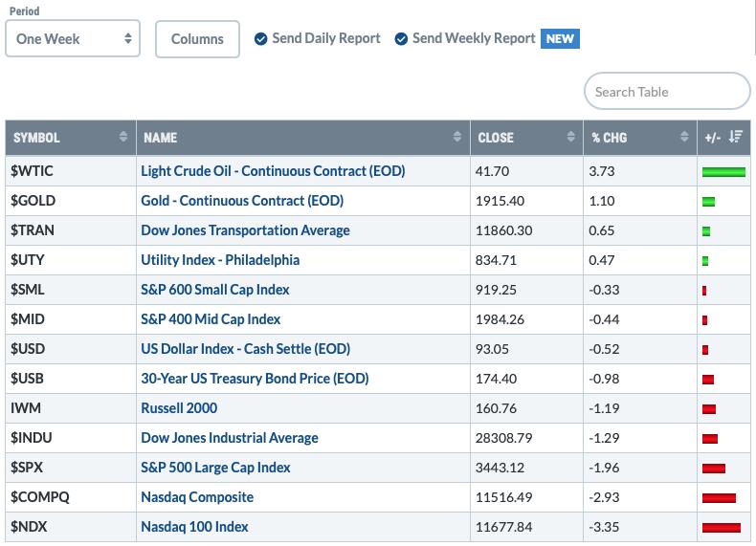Toggle the Send Weekly Report checkbox
The image size is (756, 546).
point(401,39)
